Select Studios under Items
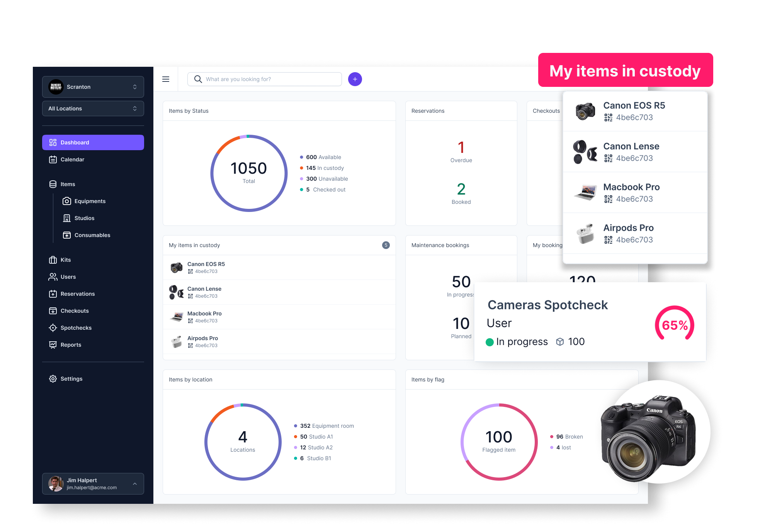 tap(84, 218)
